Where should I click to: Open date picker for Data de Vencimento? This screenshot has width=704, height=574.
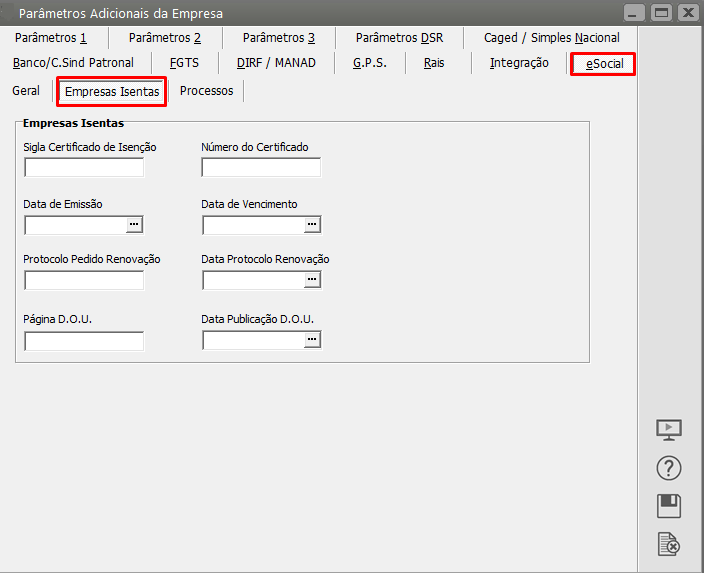[x=312, y=224]
